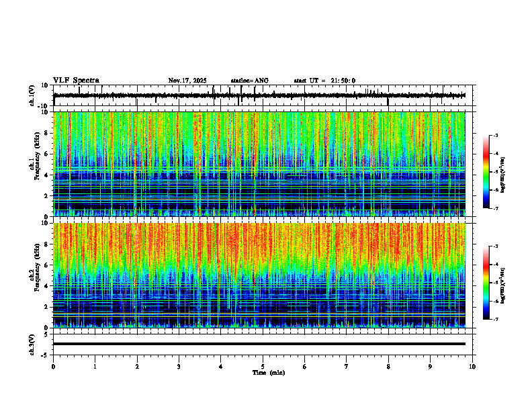Image resolution: width=532 pixels, height=411 pixels.
Task: Click the "6" kHz tick on ch.1 frequency axis
Action: pyautogui.click(x=46, y=154)
